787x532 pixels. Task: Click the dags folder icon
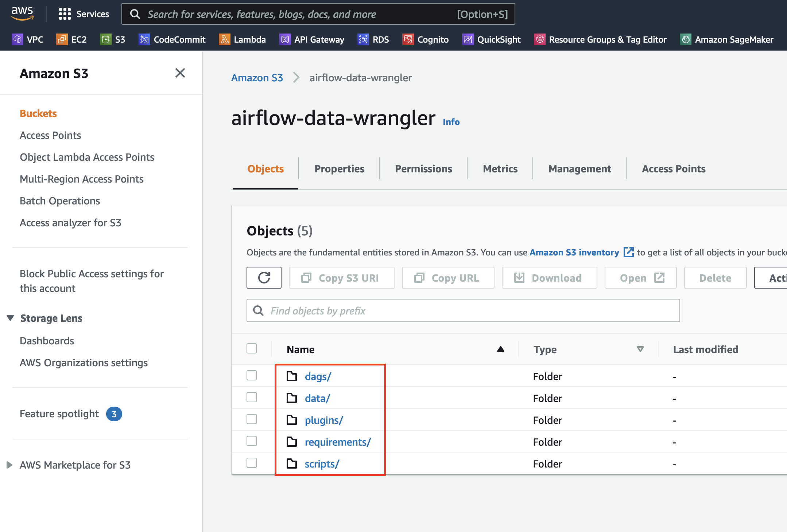pos(292,376)
